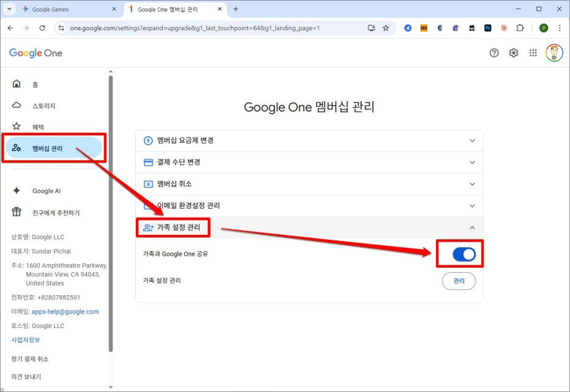Screen dimensions: 570x392
Task: Open Chrome three-dot menu
Action: coord(560,28)
